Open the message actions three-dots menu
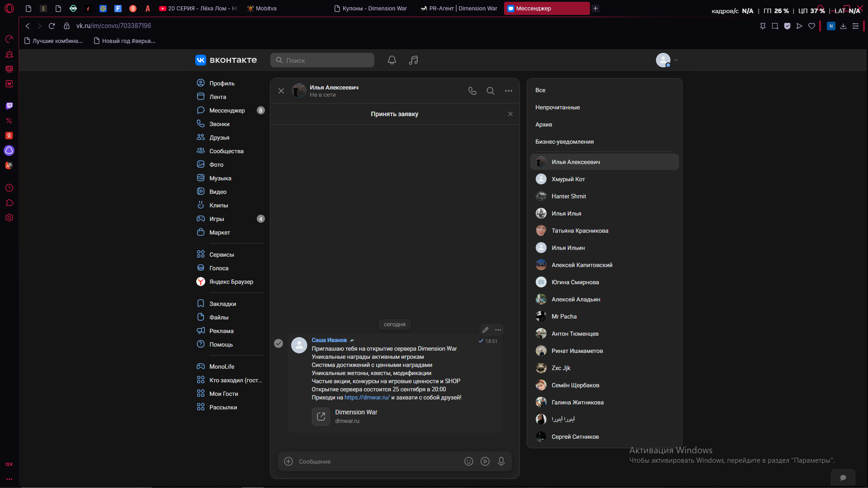The width and height of the screenshot is (868, 488). 498,330
